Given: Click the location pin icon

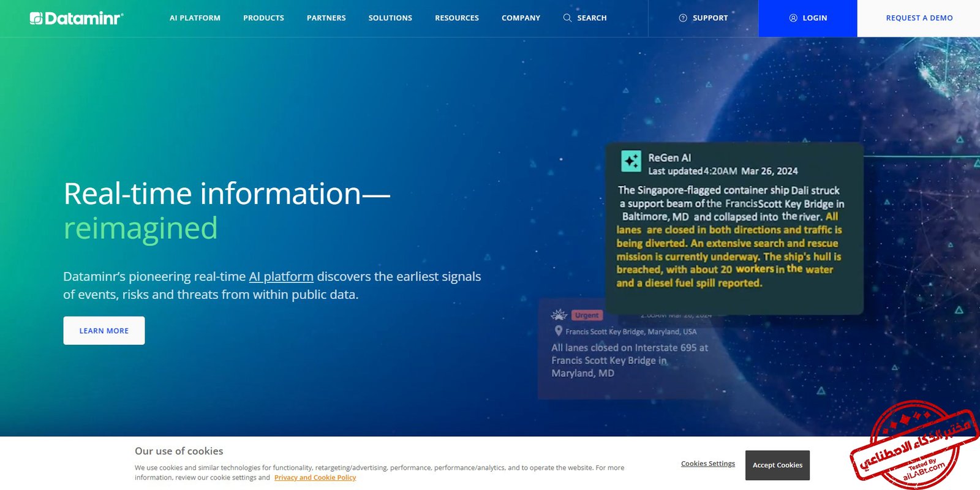Looking at the screenshot, I should point(558,331).
